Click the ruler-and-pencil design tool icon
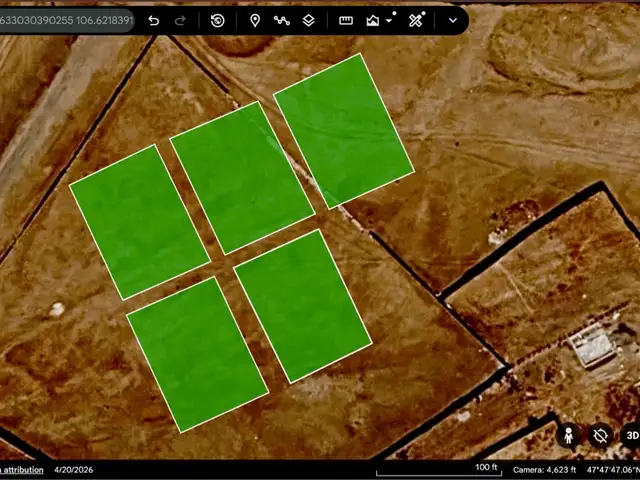 point(416,20)
